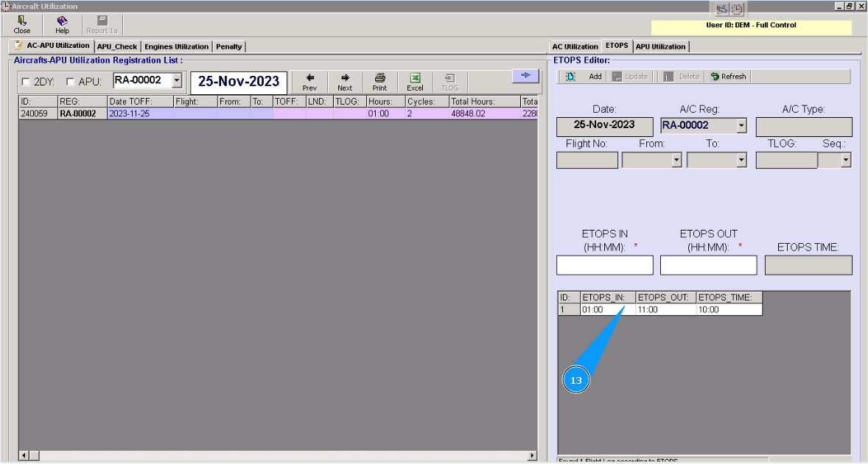Click the Cycles column header

(427, 102)
